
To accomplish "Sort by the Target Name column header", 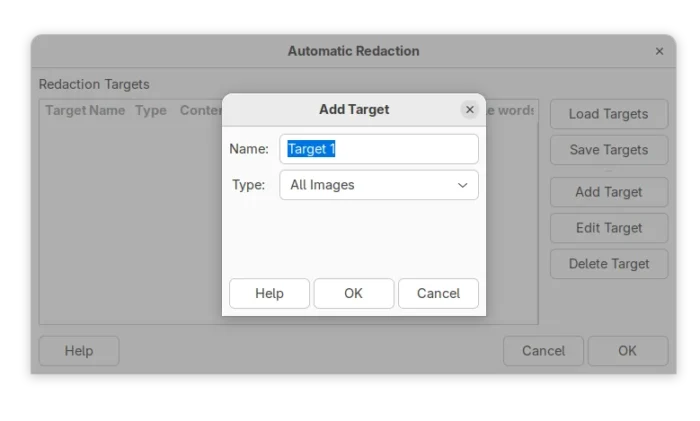I will [x=85, y=110].
